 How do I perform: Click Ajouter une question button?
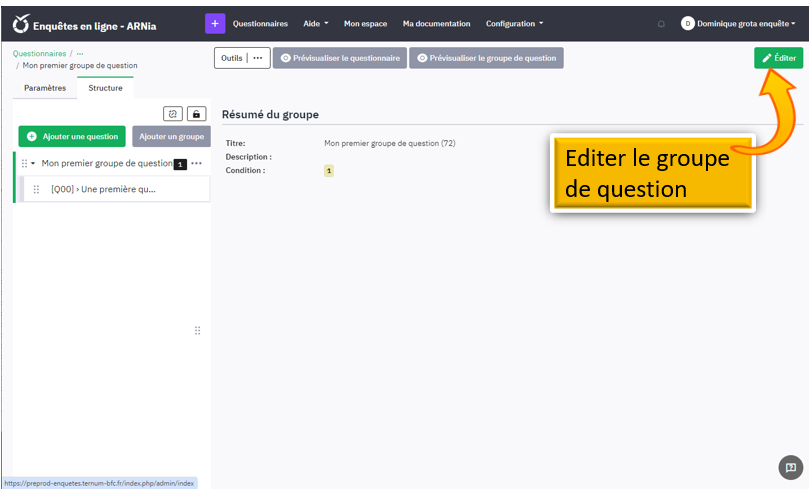click(72, 136)
